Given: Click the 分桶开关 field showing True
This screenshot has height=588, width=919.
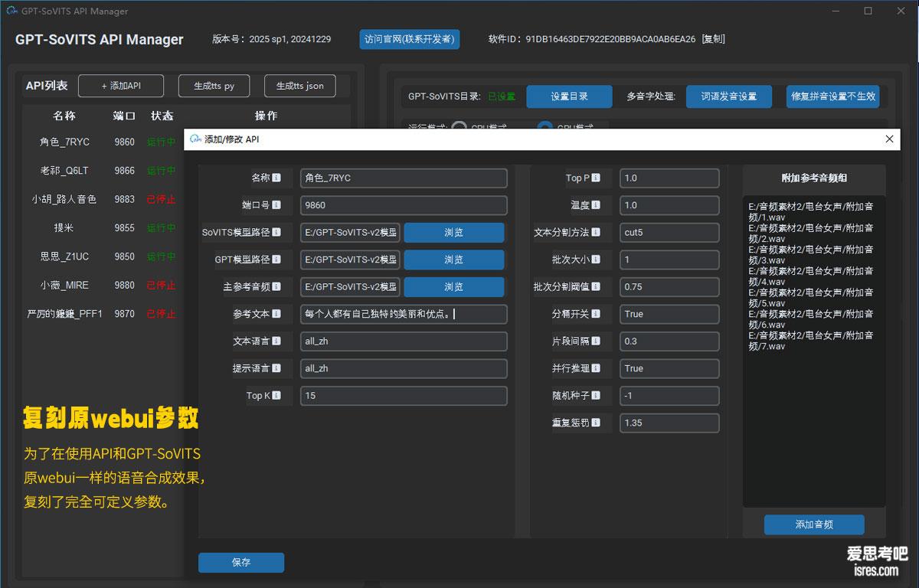Looking at the screenshot, I should (x=670, y=314).
